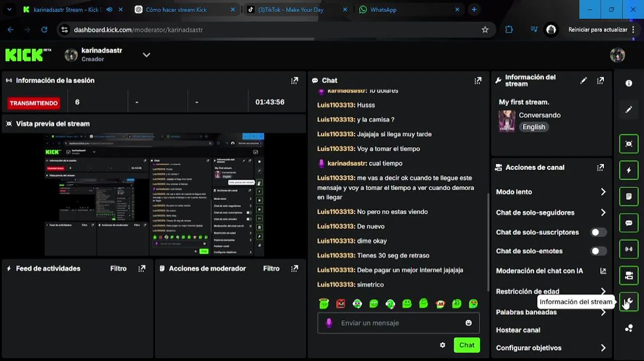Expand the karinadsastr creator dropdown
Screen dimensions: 644x361
pyautogui.click(x=146, y=55)
